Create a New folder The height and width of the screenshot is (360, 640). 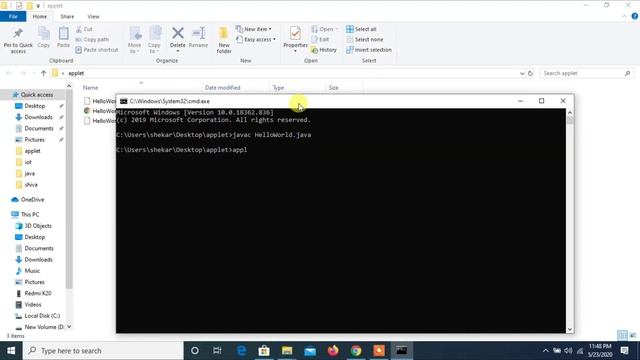pos(224,40)
